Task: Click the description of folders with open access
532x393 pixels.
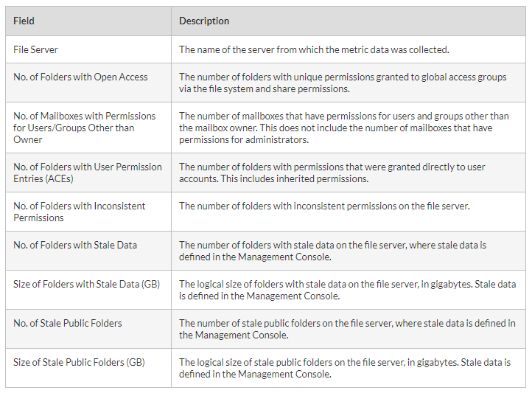Action: coord(342,83)
